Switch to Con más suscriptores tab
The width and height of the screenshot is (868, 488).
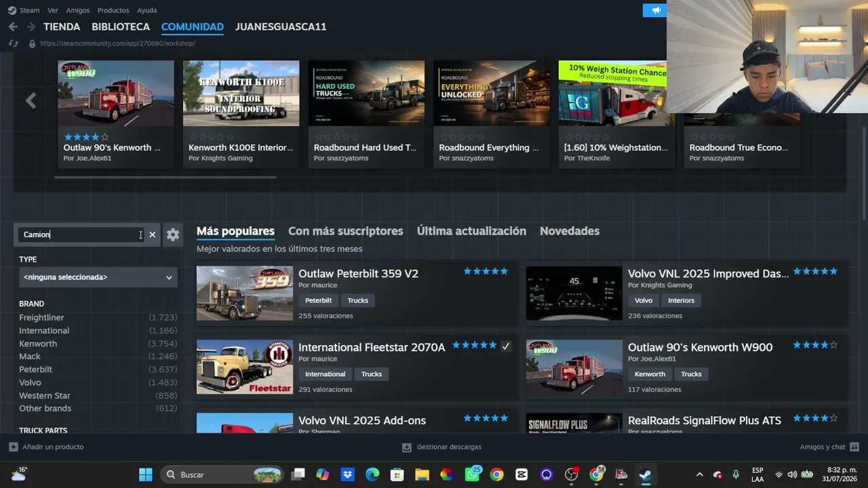(x=346, y=231)
